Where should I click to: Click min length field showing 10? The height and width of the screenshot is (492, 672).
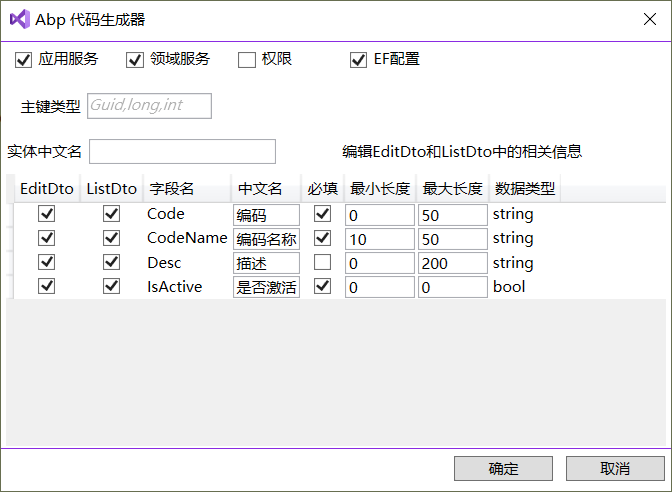380,239
